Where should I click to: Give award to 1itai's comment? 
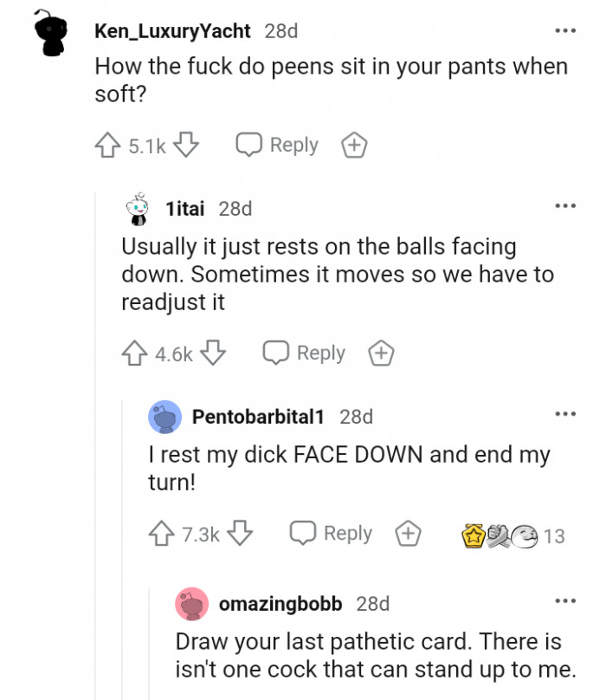tap(381, 353)
